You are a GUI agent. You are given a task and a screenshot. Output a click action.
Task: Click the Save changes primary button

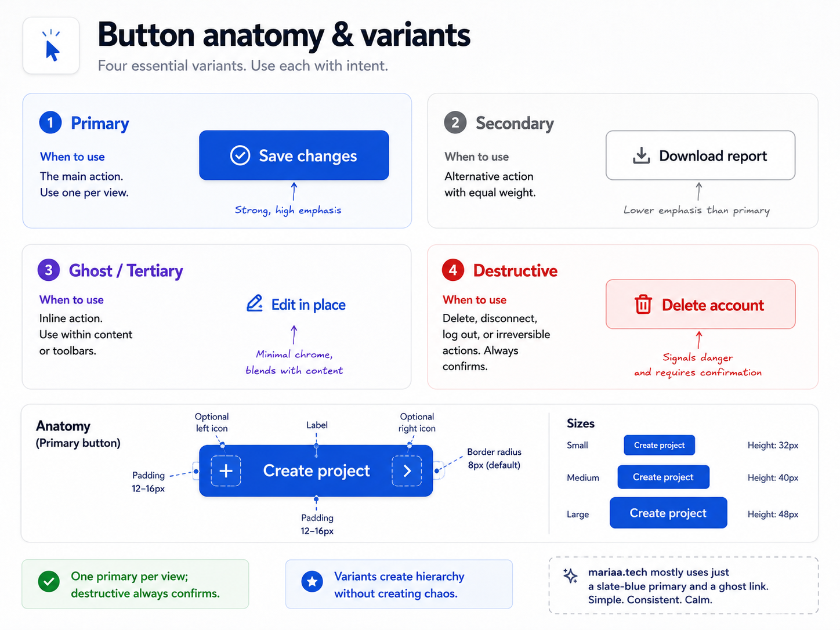click(294, 155)
